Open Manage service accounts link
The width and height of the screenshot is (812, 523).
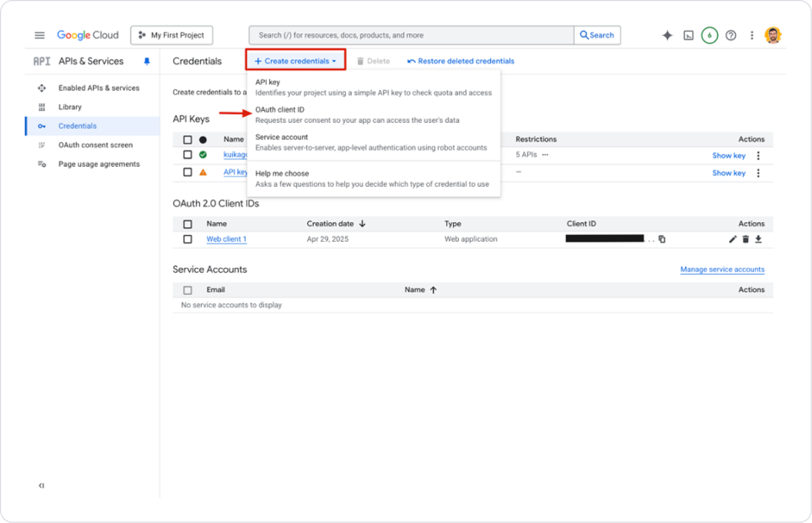tap(722, 269)
